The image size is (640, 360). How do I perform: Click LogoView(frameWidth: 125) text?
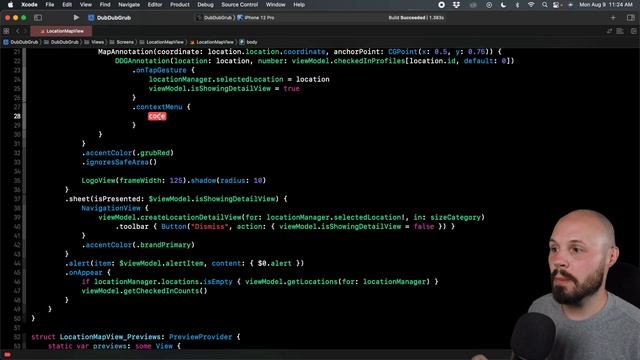tap(134, 180)
